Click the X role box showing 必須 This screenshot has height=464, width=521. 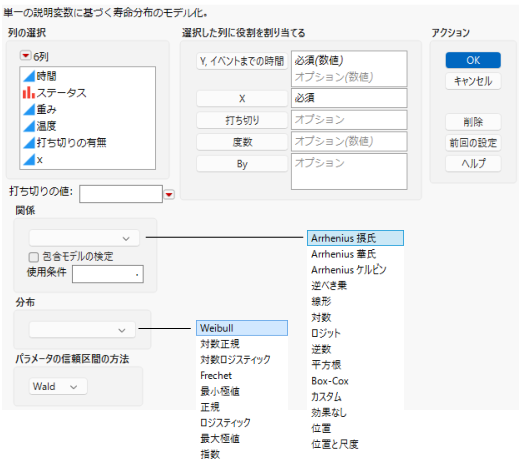coord(349,98)
